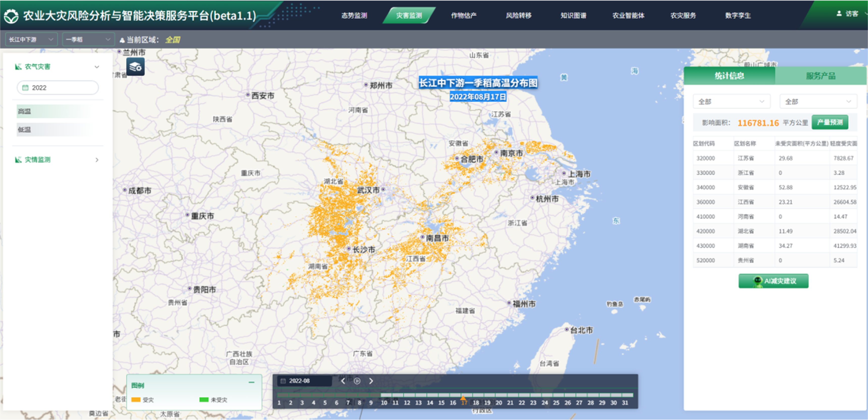Click the AI减灾建议 robot button
Image resolution: width=868 pixels, height=420 pixels.
[773, 281]
